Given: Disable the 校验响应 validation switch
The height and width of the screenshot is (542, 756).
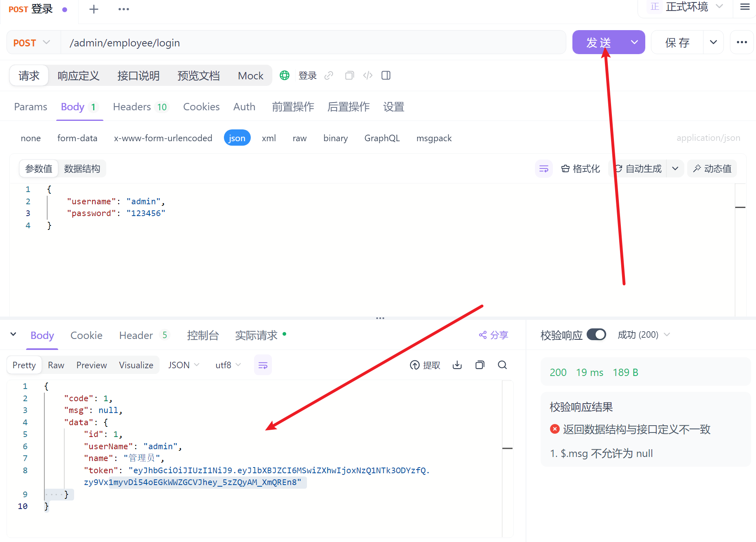Looking at the screenshot, I should tap(596, 334).
